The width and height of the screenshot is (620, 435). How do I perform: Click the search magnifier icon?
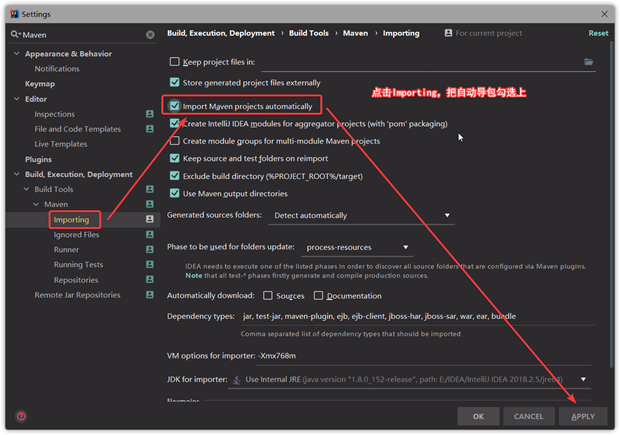[15, 34]
